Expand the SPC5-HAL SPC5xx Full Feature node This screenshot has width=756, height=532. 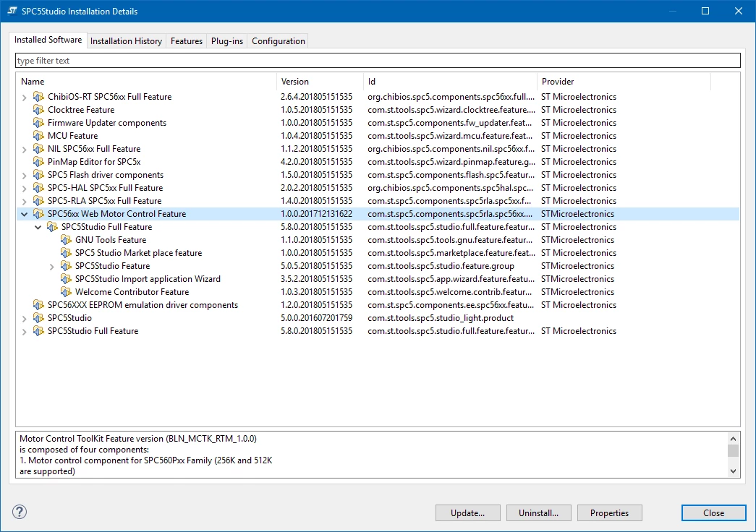pyautogui.click(x=24, y=189)
